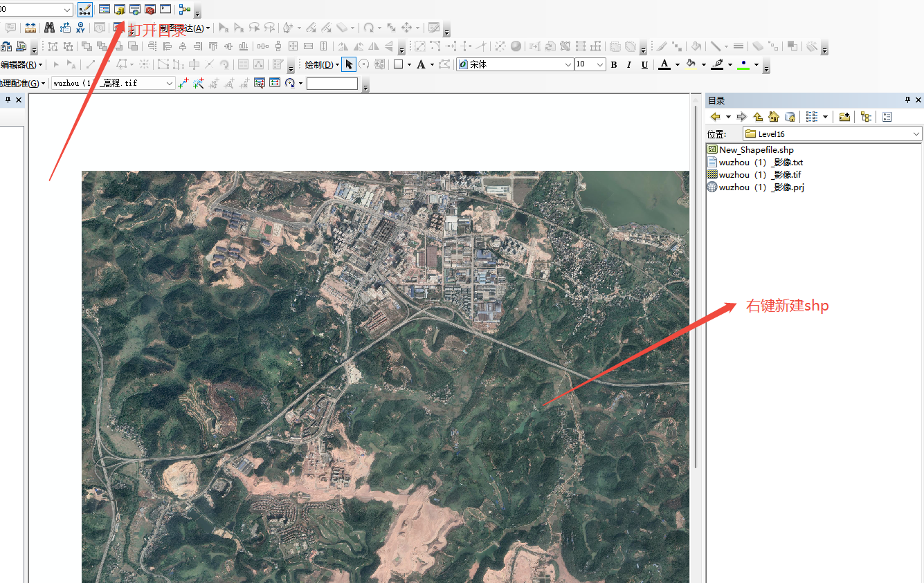Open the 制图表达(A) menu
The width and height of the screenshot is (924, 583).
pos(183,28)
